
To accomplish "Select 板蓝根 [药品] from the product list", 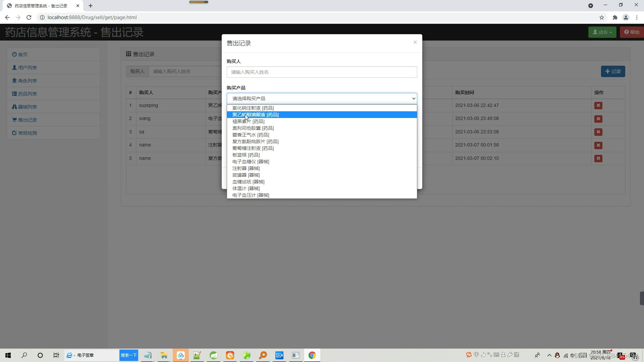I will tap(246, 155).
